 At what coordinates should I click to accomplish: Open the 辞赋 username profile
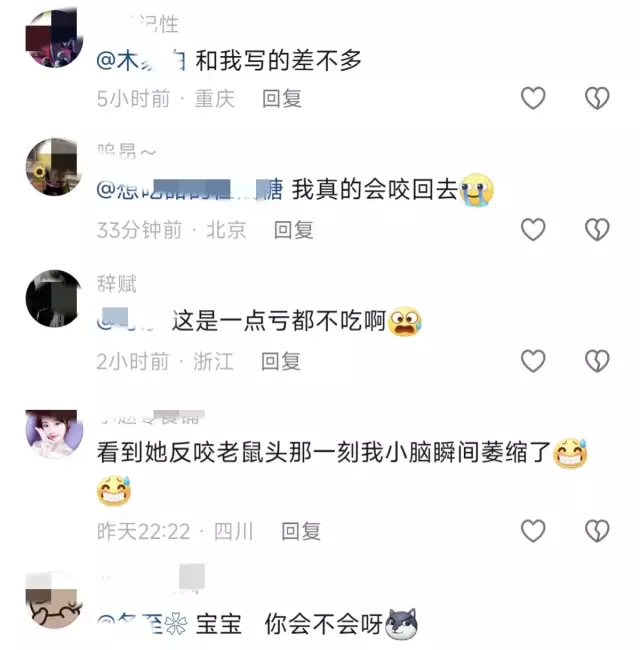coord(116,284)
